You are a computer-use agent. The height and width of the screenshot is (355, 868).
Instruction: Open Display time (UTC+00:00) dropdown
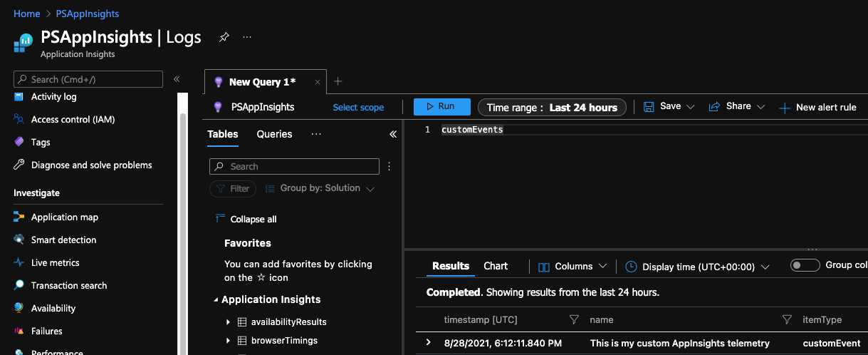[698, 267]
